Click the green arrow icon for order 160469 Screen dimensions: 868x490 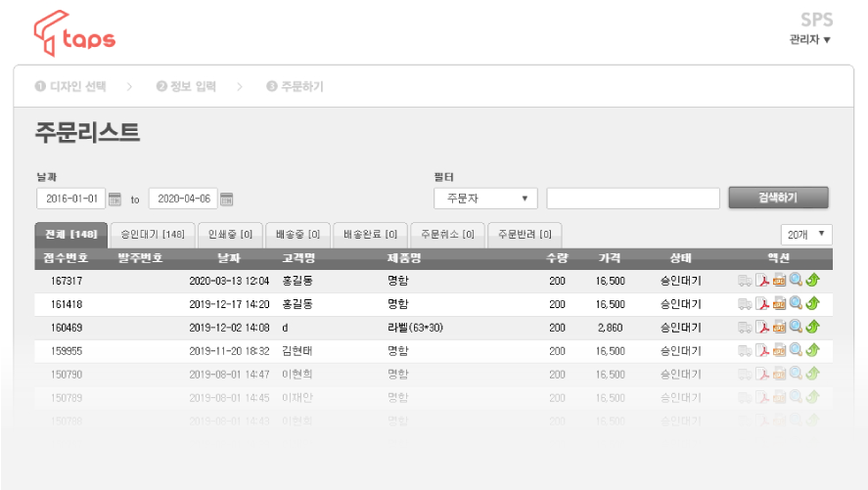tap(812, 327)
